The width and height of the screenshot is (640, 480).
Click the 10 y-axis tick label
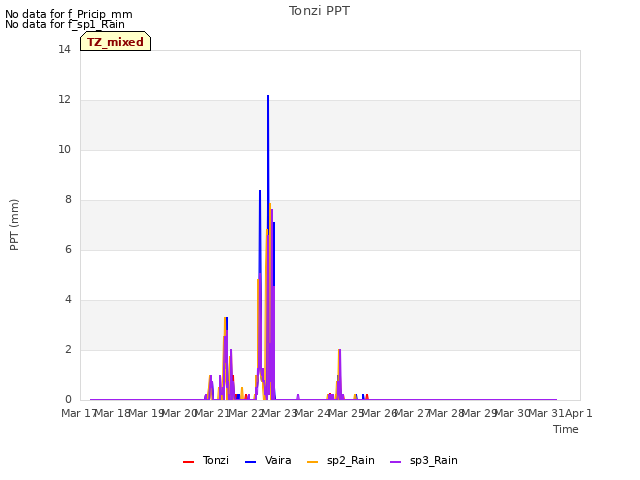[x=64, y=150]
